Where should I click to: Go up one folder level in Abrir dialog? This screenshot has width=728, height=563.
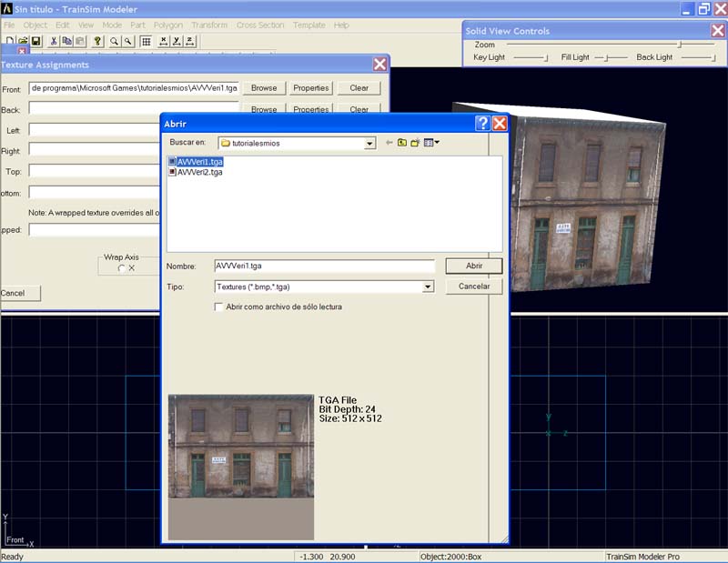click(401, 143)
